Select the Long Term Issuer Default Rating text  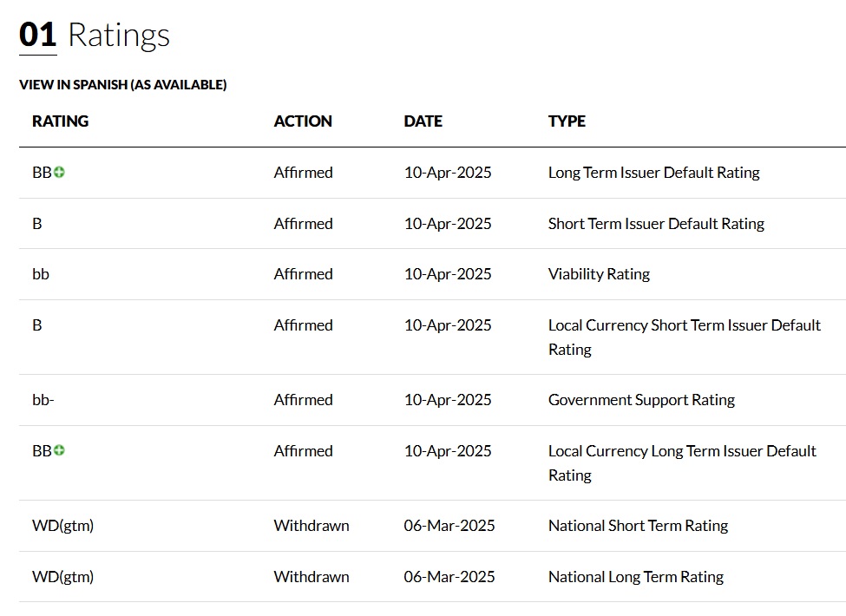tap(653, 173)
